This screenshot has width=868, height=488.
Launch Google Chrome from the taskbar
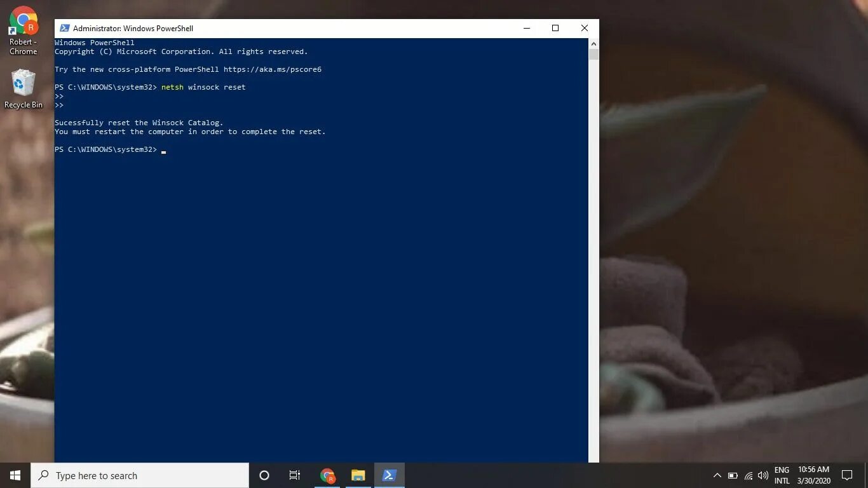tap(327, 475)
